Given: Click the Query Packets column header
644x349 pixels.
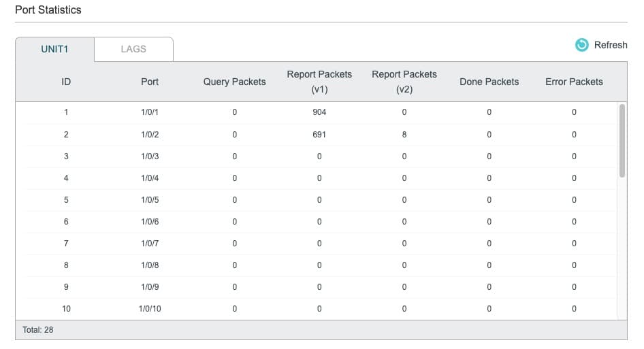Looking at the screenshot, I should coord(234,82).
